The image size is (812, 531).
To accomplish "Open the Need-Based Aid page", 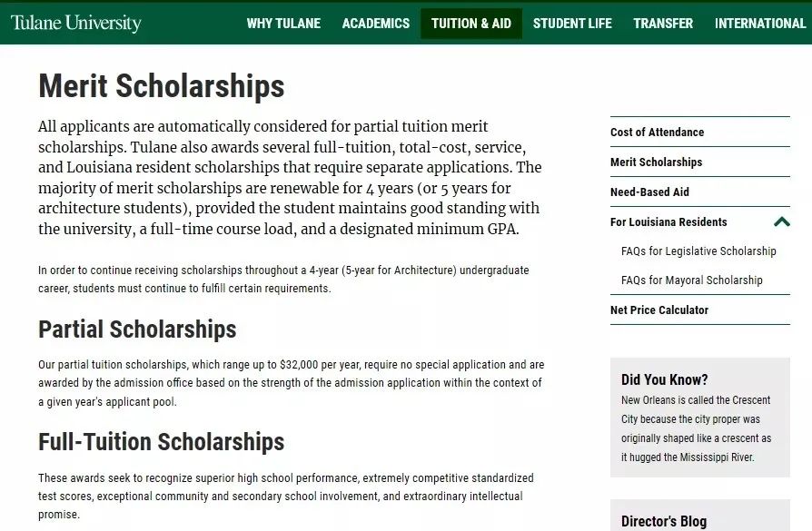I will (x=649, y=192).
